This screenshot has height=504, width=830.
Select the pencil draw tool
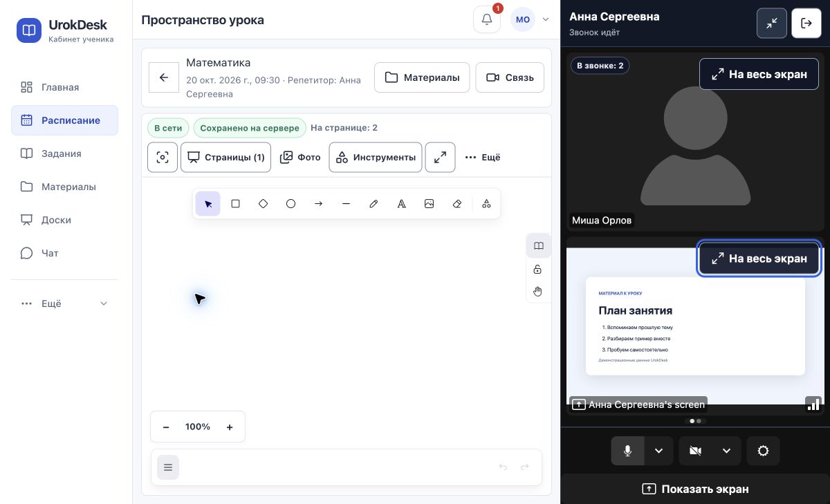point(374,204)
